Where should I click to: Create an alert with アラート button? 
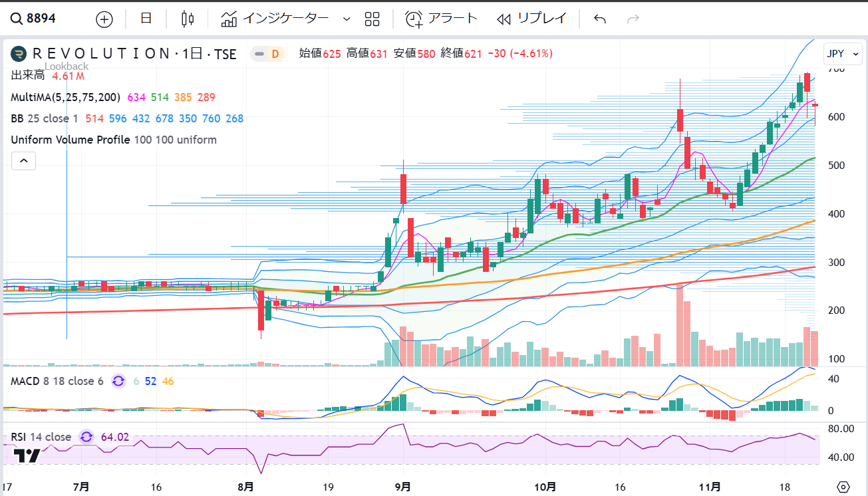pos(442,19)
